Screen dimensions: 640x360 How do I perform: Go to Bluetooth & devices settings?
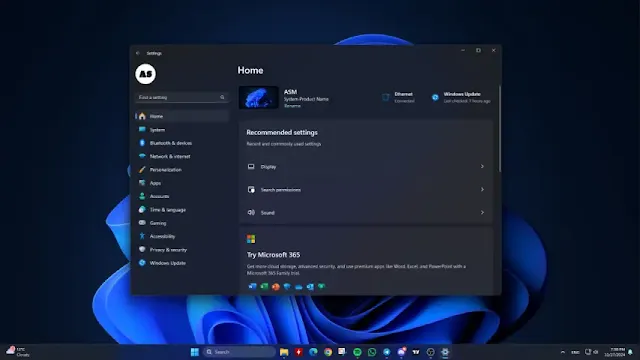click(182, 143)
